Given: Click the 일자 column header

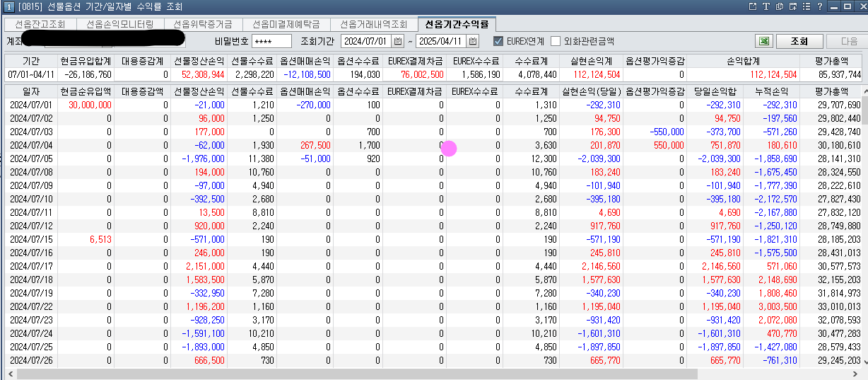Looking at the screenshot, I should pos(30,91).
